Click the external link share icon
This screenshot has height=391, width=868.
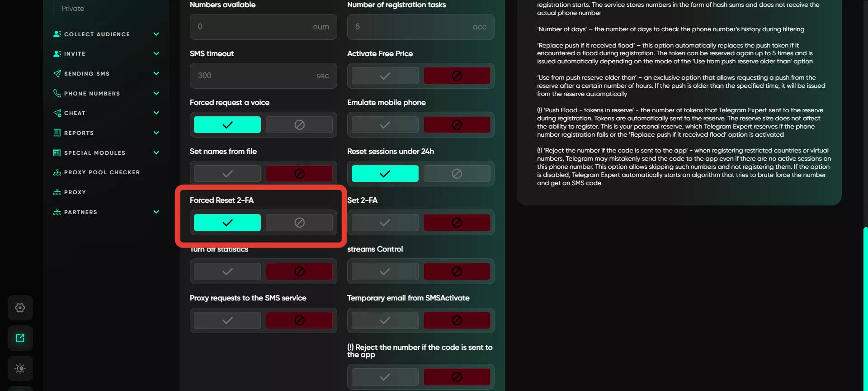[20, 338]
